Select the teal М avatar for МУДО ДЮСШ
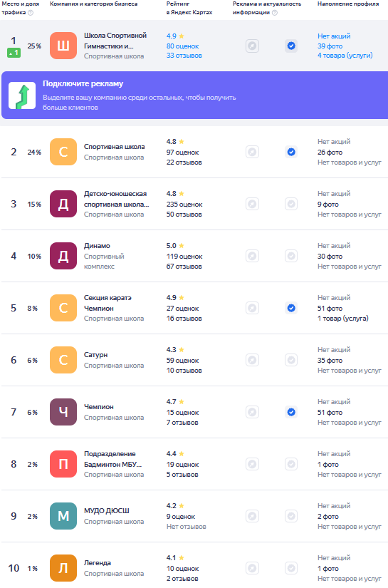Screen dimensions: 388x588 click(x=63, y=516)
